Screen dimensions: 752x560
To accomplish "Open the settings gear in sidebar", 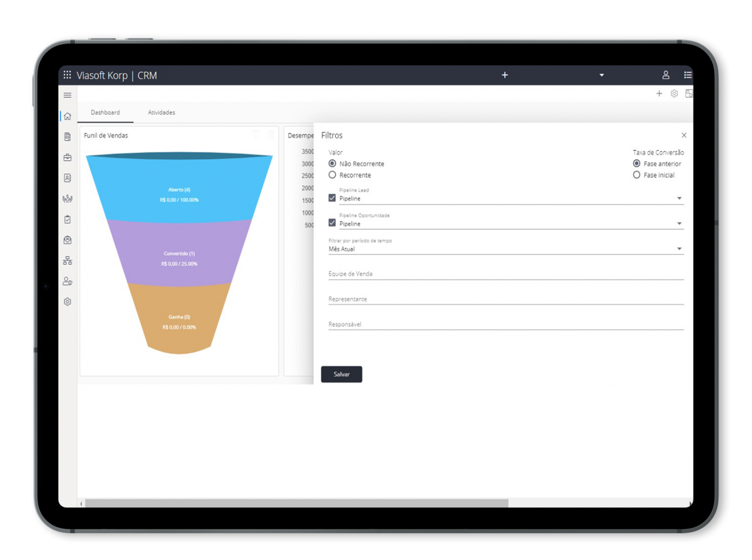I will [67, 302].
